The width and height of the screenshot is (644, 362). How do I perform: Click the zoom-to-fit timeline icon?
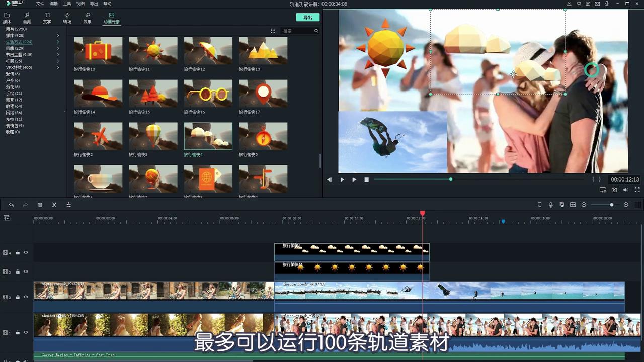coord(573,205)
